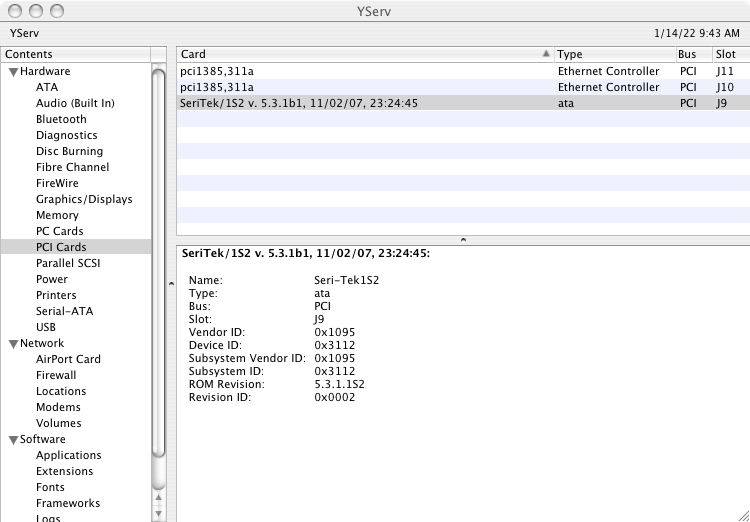
Task: Click the ata type cell
Action: pyautogui.click(x=565, y=103)
